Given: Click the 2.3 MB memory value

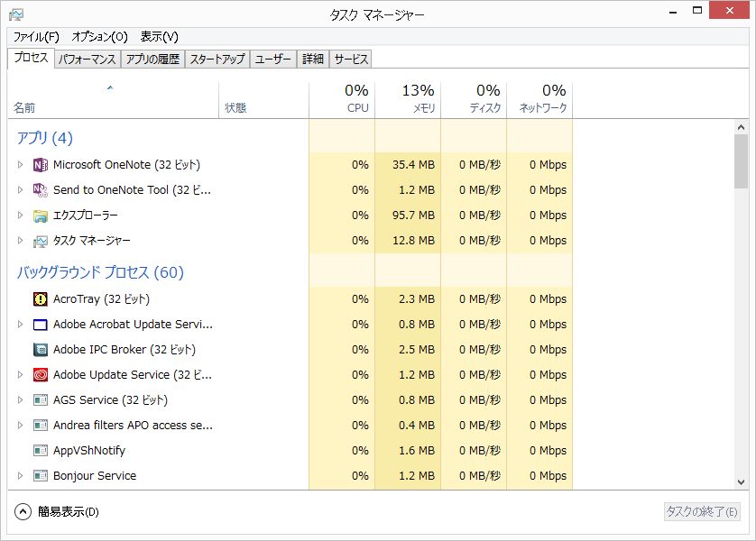Looking at the screenshot, I should [417, 299].
